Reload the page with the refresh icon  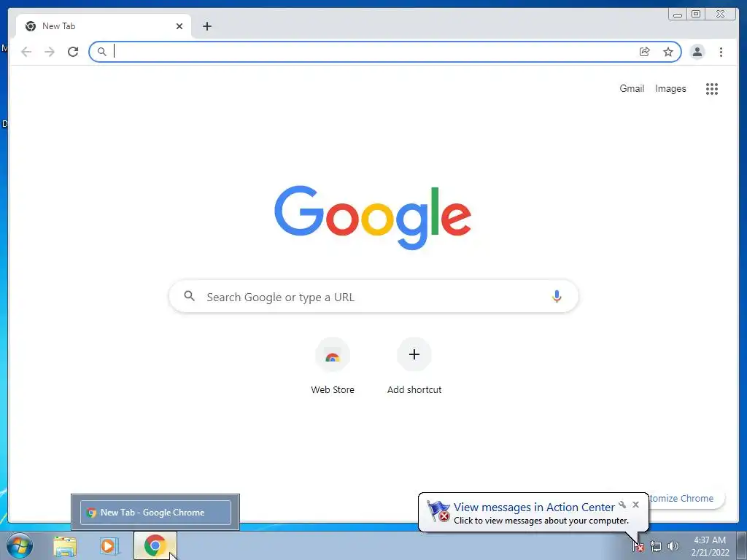click(x=73, y=52)
